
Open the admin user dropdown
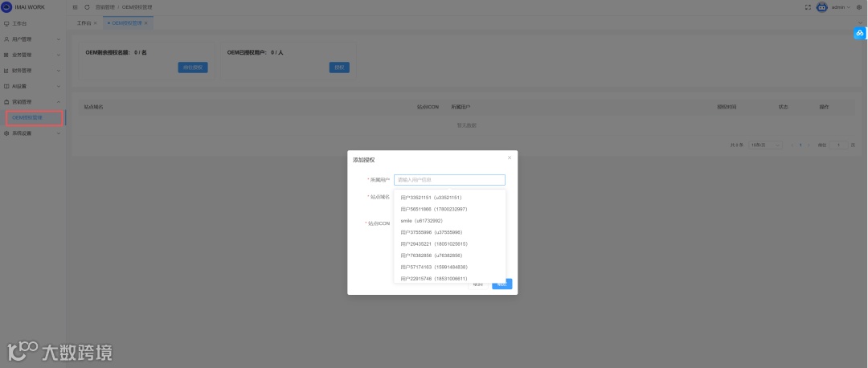[841, 7]
